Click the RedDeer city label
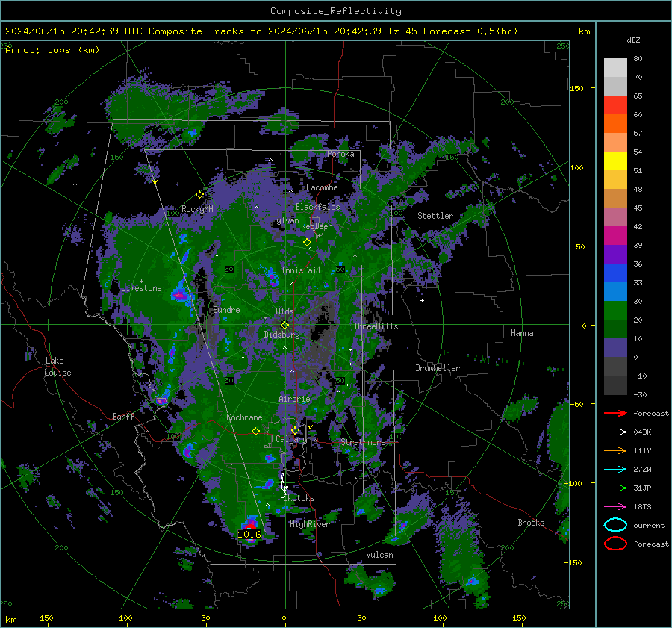Viewport: 672px width, 628px height. (317, 226)
